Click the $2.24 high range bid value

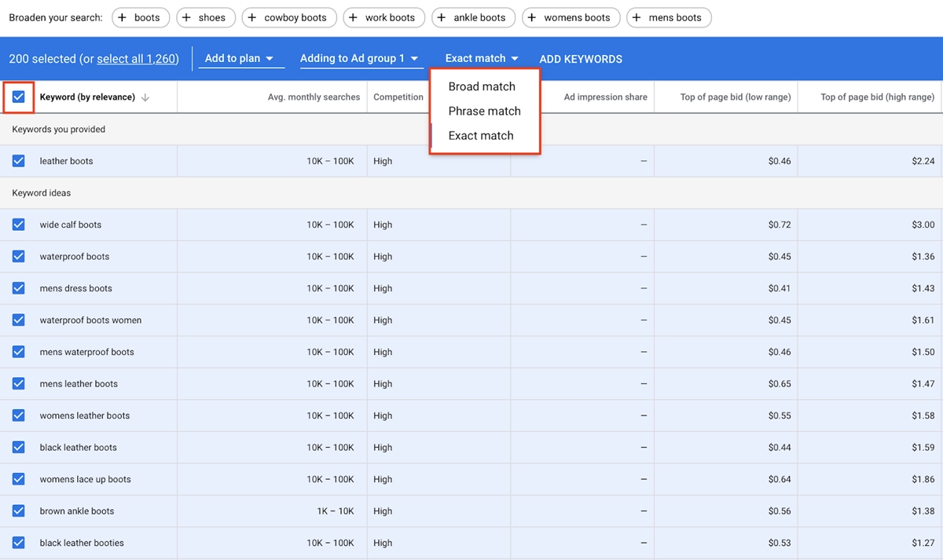[x=923, y=161]
